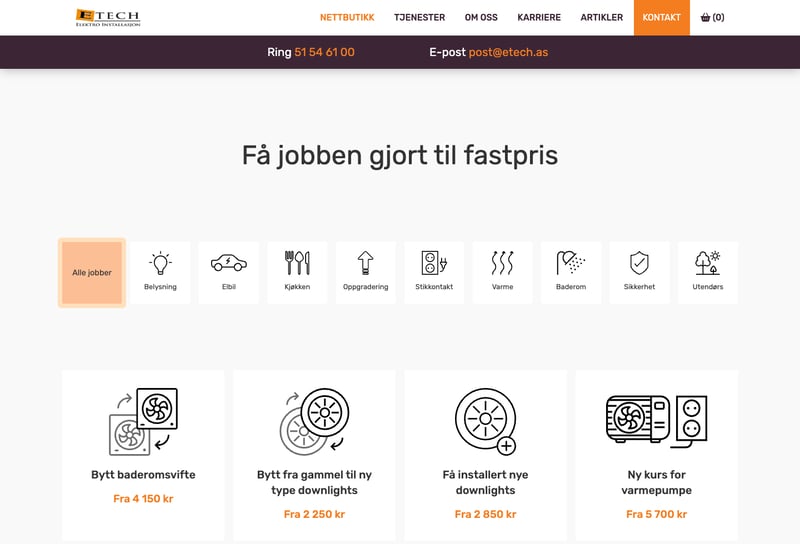Click the KONTAKT button
The width and height of the screenshot is (800, 544).
[x=662, y=17]
